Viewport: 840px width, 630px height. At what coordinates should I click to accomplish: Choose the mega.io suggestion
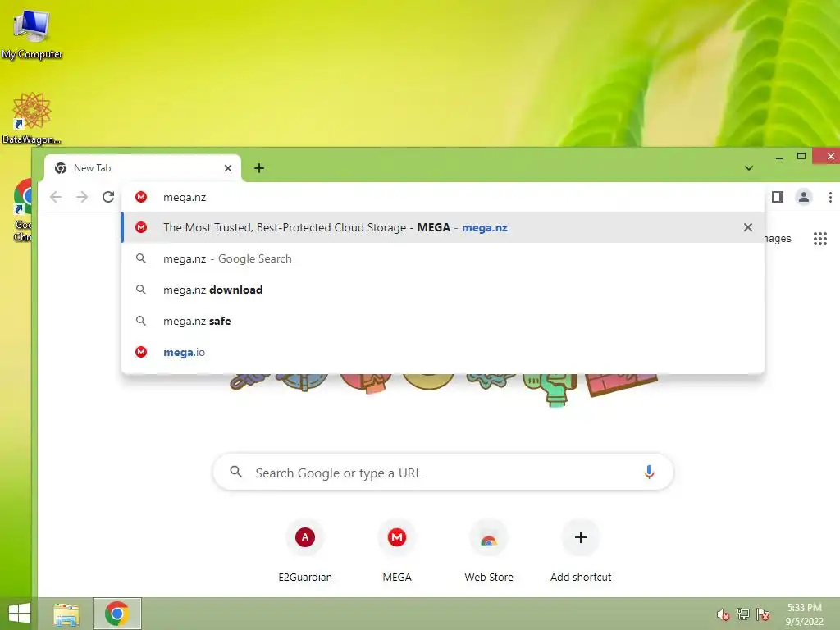[x=443, y=352]
